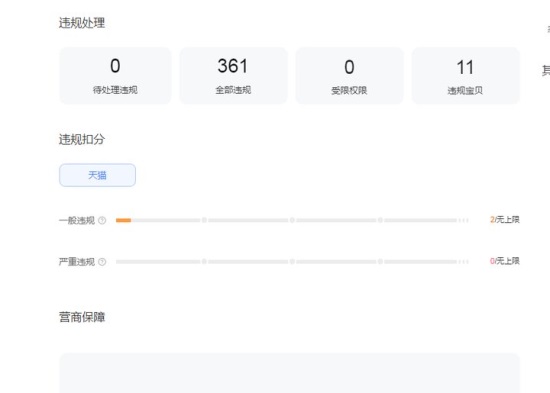This screenshot has width=550, height=393.
Task: Click the 违规处理 section heading
Action: coord(82,23)
